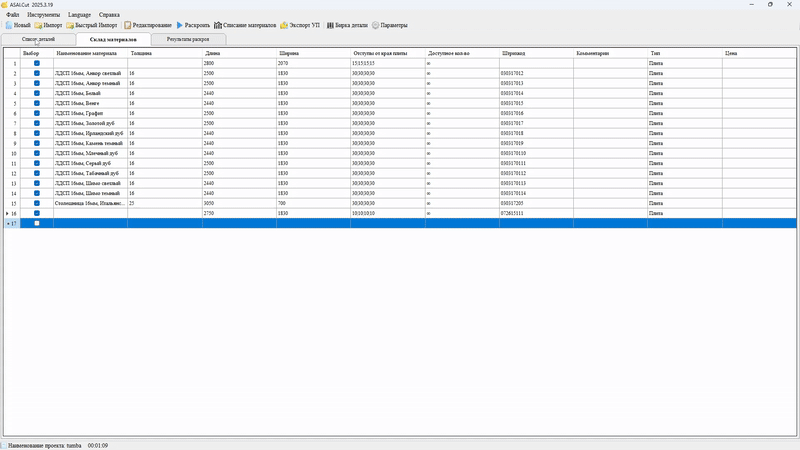Click width value 700 in Столешница row
The image size is (800, 450).
coord(313,203)
